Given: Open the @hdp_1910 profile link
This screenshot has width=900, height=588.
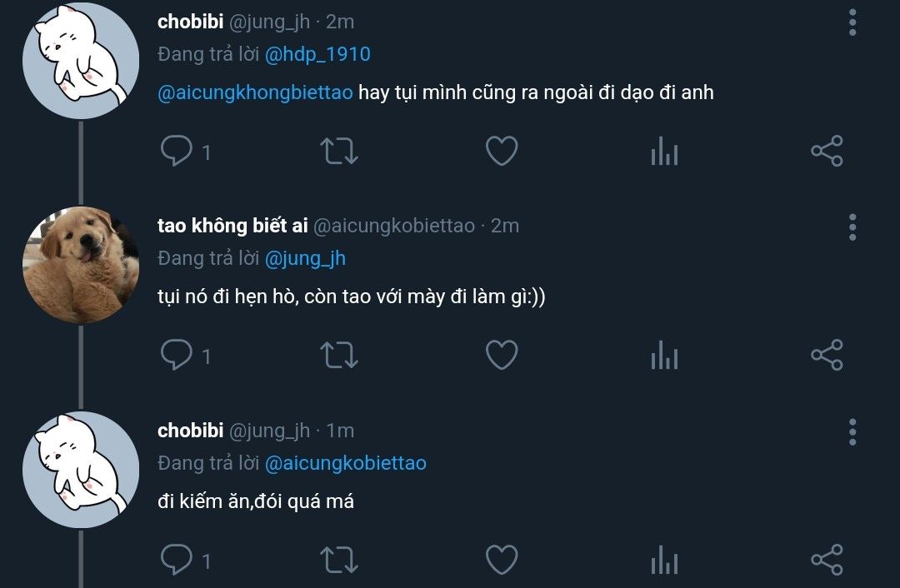Looking at the screenshot, I should 317,55.
